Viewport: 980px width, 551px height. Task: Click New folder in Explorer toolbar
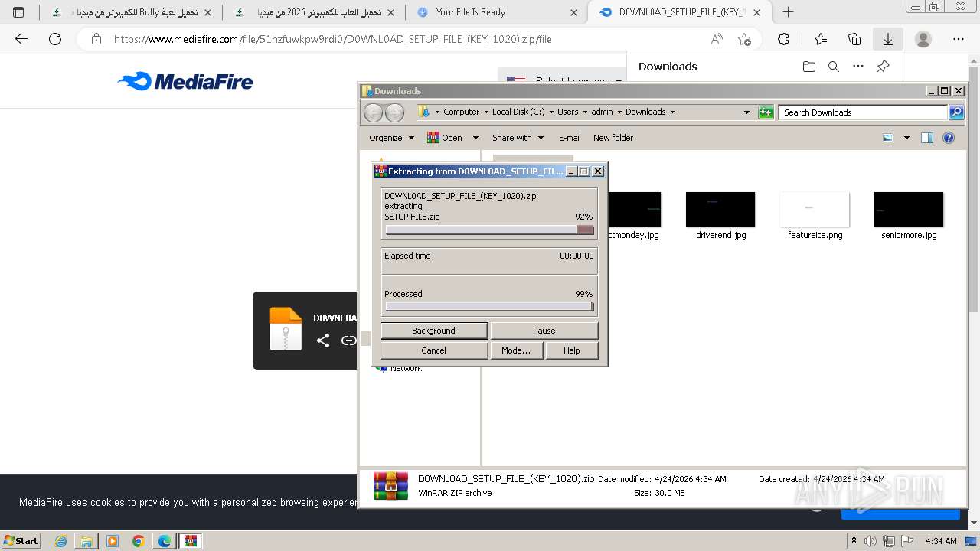click(613, 138)
